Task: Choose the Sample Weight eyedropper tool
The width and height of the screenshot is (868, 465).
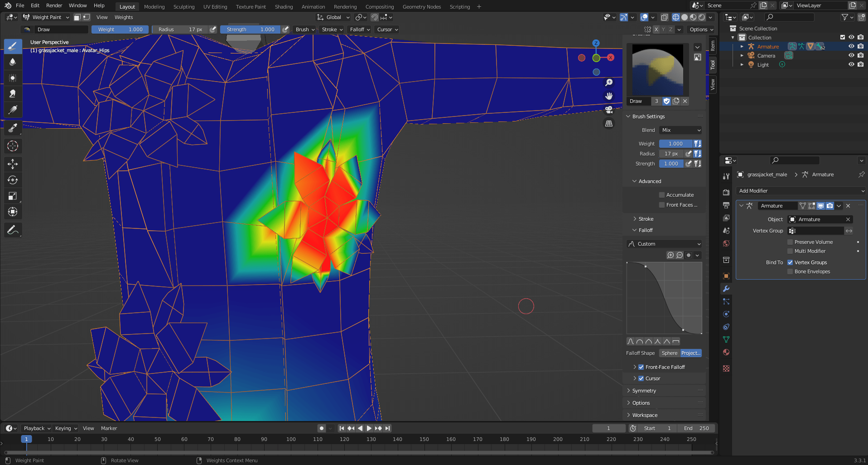Action: (13, 128)
